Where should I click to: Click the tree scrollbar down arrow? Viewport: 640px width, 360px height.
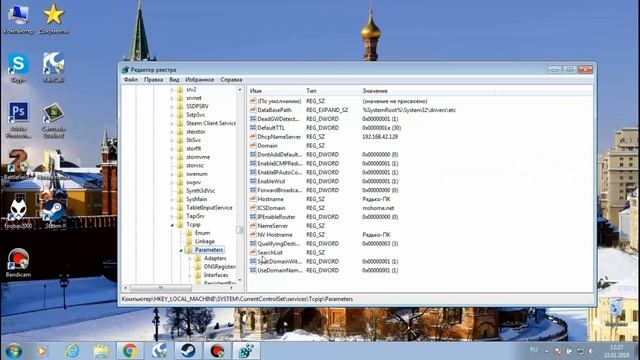(x=240, y=280)
